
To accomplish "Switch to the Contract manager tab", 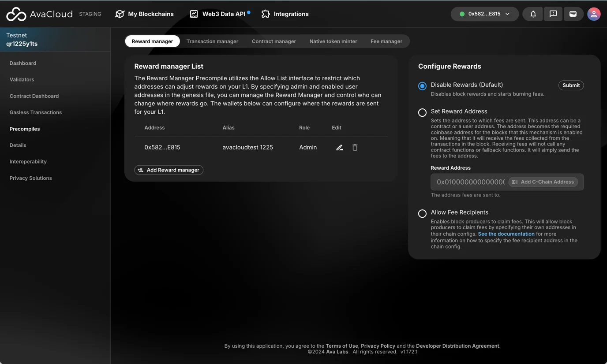I will click(x=274, y=41).
